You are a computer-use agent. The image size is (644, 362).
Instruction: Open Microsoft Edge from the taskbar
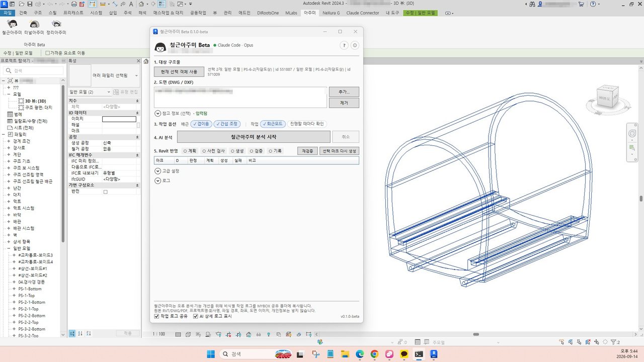pos(360,354)
